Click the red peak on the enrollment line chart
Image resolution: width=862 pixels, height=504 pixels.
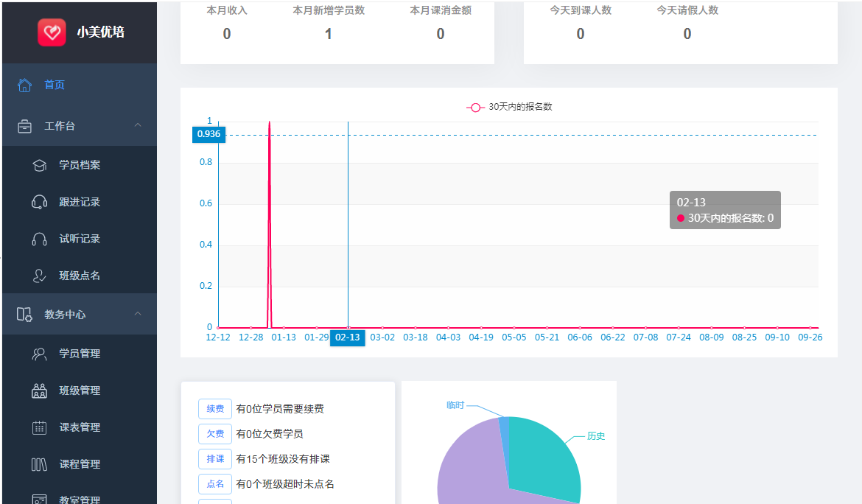pyautogui.click(x=270, y=125)
